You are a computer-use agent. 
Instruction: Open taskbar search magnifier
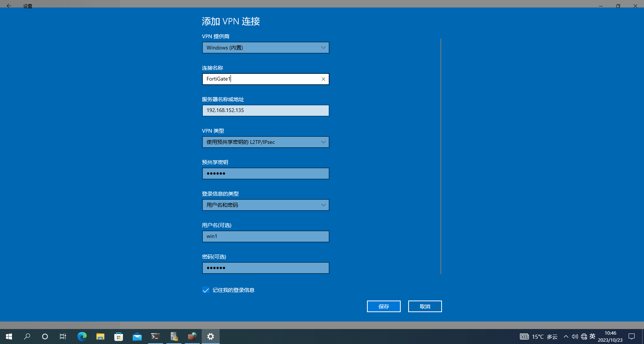27,337
